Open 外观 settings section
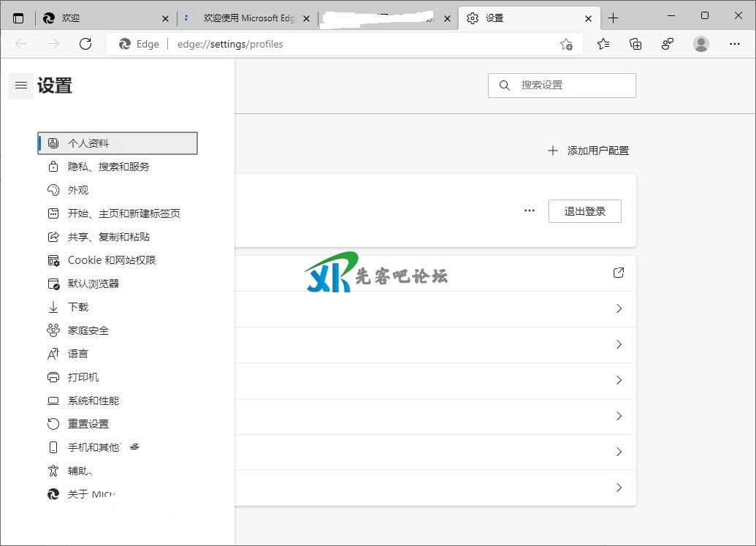The image size is (756, 546). (x=78, y=190)
